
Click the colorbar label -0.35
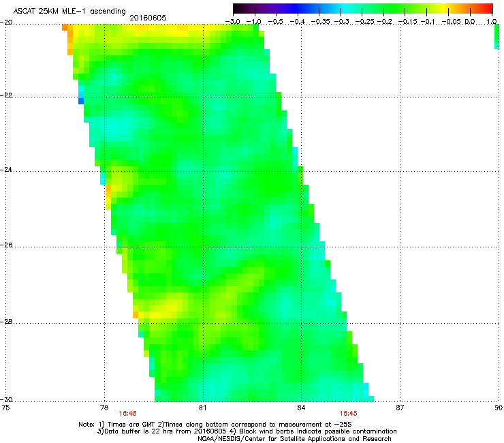pyautogui.click(x=321, y=22)
